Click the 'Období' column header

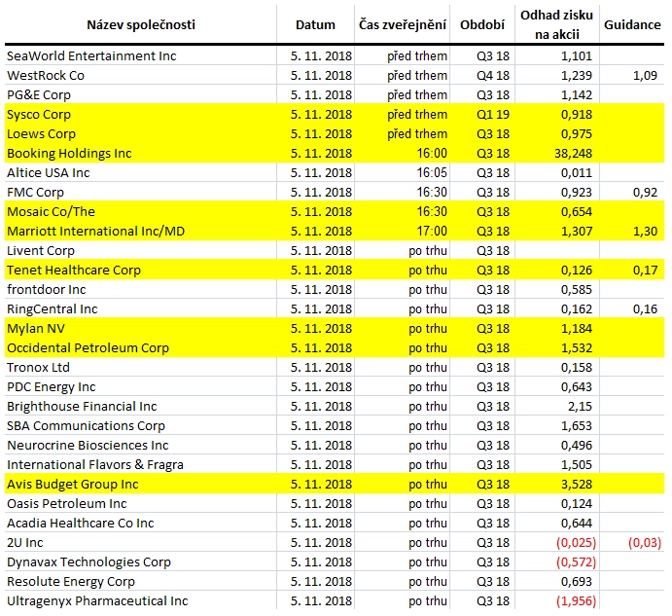(482, 25)
